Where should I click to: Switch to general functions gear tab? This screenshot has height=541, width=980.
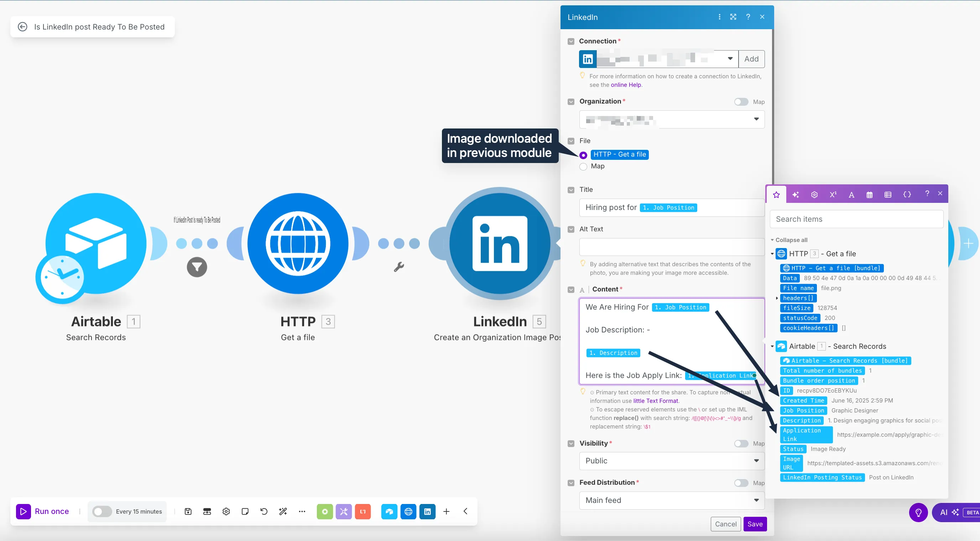coord(814,194)
